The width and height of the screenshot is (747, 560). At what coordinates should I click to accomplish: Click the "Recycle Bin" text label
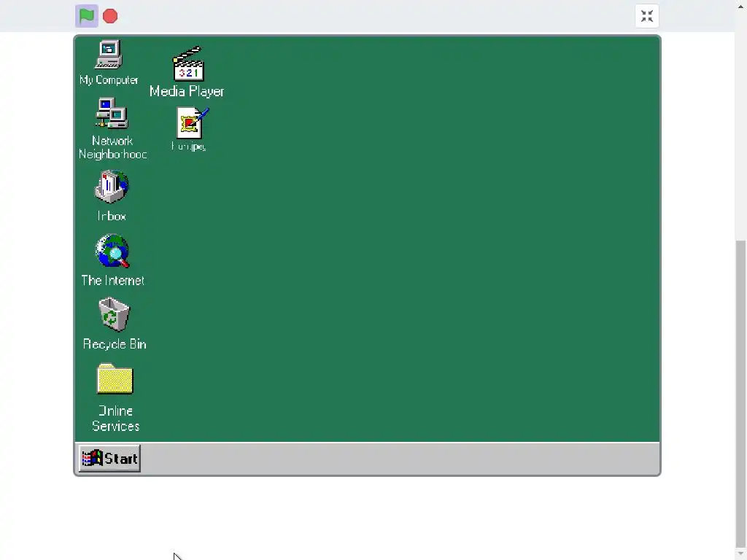[x=115, y=344]
